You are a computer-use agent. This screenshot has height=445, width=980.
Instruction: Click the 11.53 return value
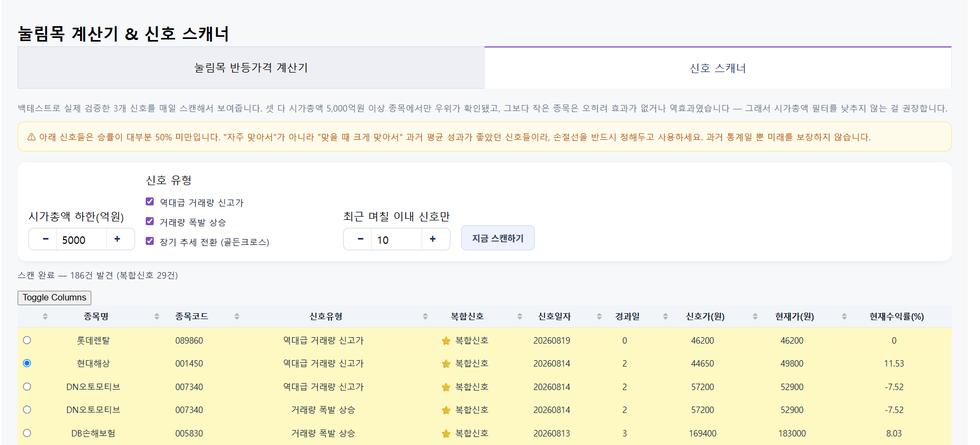pos(894,363)
